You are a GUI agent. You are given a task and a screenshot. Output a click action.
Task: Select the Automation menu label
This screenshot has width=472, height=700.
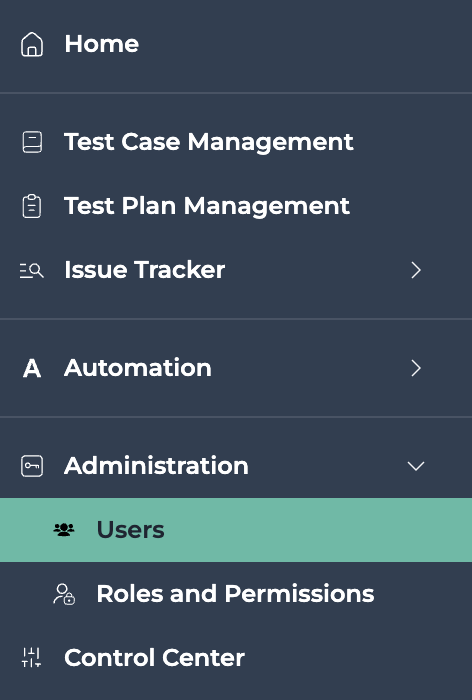138,368
